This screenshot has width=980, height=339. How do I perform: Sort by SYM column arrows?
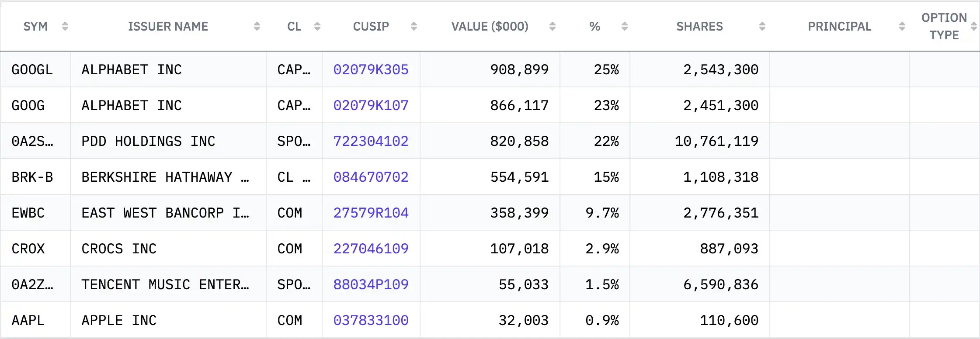click(x=65, y=27)
